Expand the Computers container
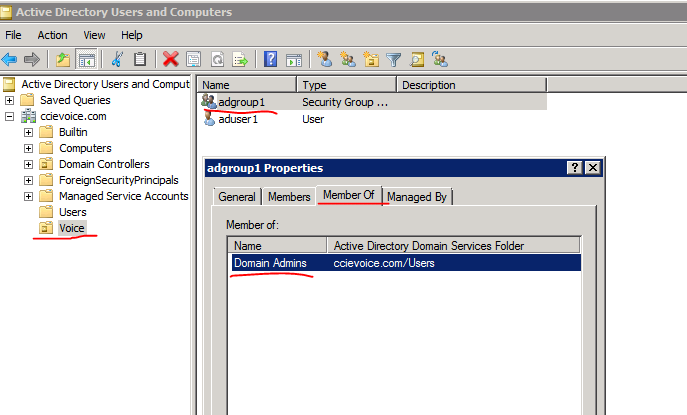 click(x=28, y=149)
